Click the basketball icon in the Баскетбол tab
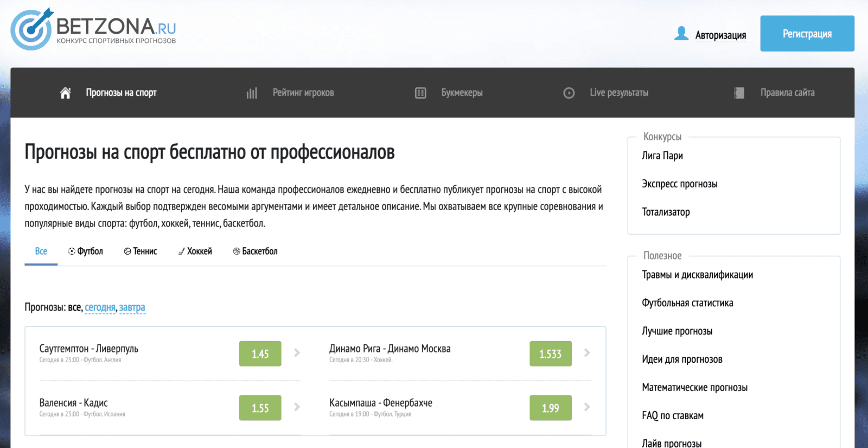The width and height of the screenshot is (868, 448). (237, 251)
